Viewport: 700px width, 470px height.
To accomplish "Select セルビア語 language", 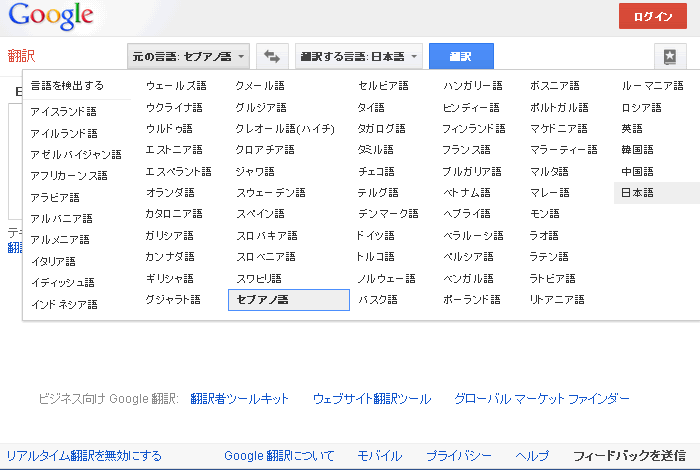I will [383, 85].
